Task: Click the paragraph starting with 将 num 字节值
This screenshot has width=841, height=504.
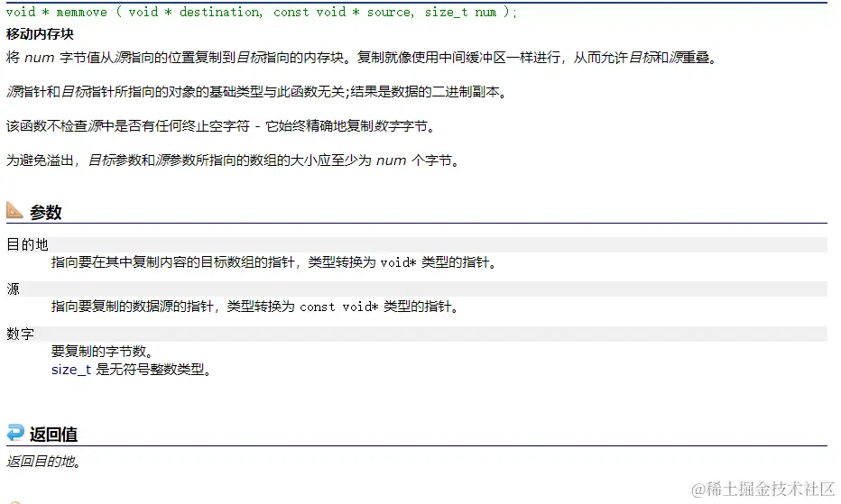Action: [x=362, y=58]
